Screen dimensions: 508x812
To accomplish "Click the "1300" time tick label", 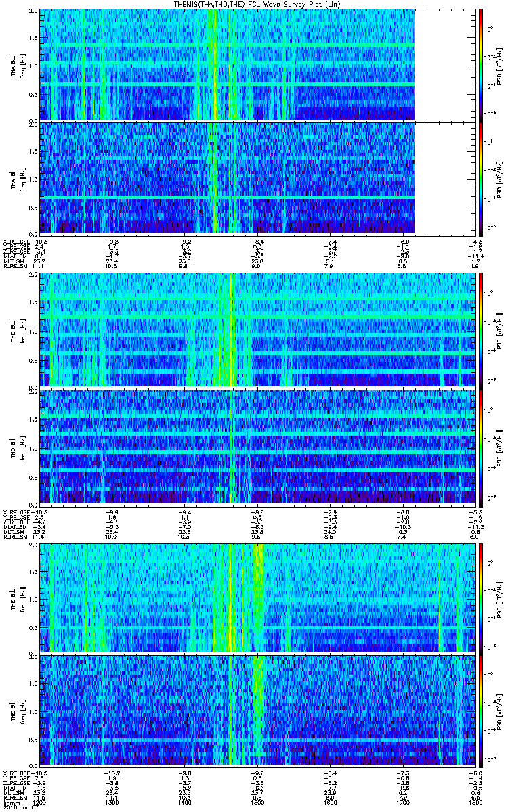I will [x=112, y=802].
